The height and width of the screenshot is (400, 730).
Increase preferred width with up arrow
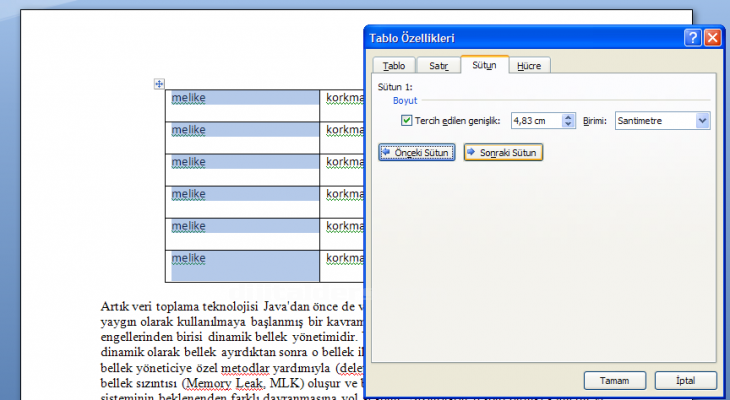[x=569, y=117]
